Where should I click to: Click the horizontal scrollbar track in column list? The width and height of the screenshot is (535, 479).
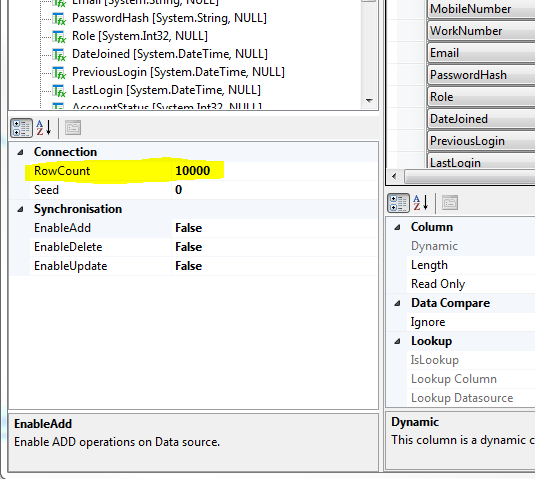coord(469,177)
